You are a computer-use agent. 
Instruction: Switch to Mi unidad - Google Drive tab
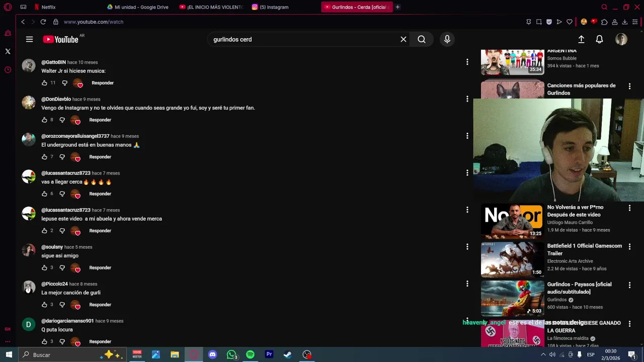point(138,7)
